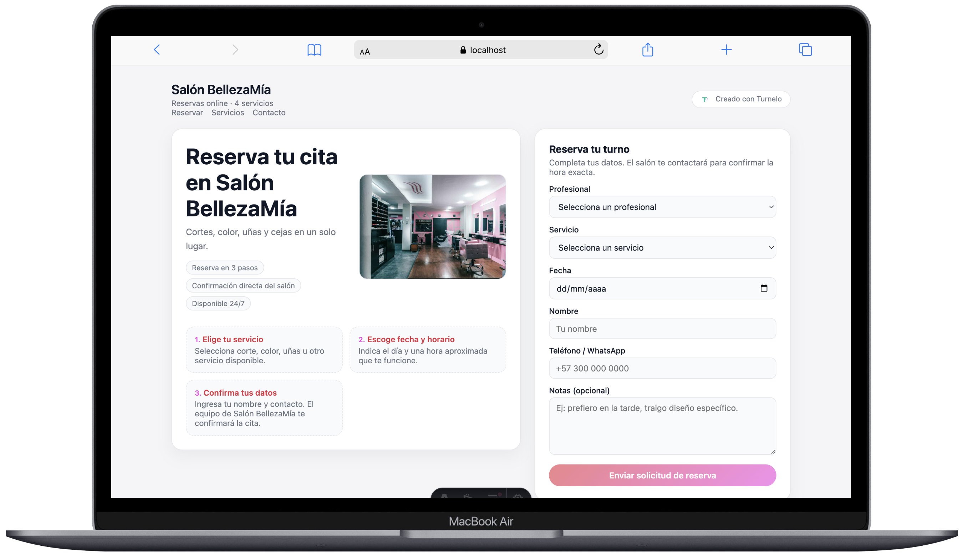Image resolution: width=973 pixels, height=560 pixels.
Task: Open the share sheet icon
Action: pyautogui.click(x=647, y=50)
